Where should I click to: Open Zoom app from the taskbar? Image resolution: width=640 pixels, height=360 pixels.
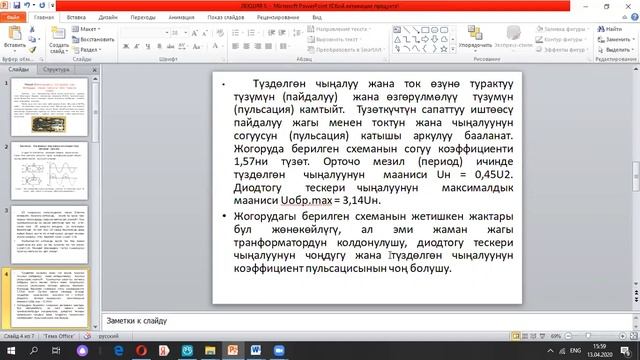pos(279,350)
